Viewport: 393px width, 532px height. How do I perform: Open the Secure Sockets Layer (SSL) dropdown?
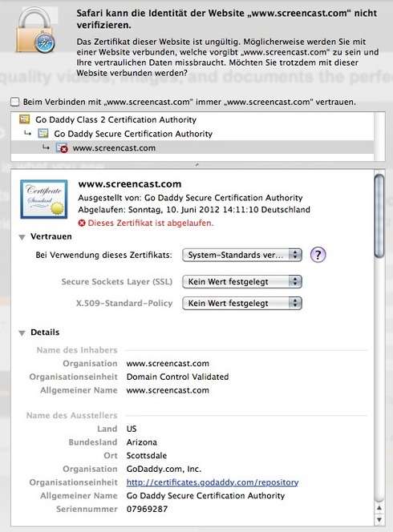(242, 281)
